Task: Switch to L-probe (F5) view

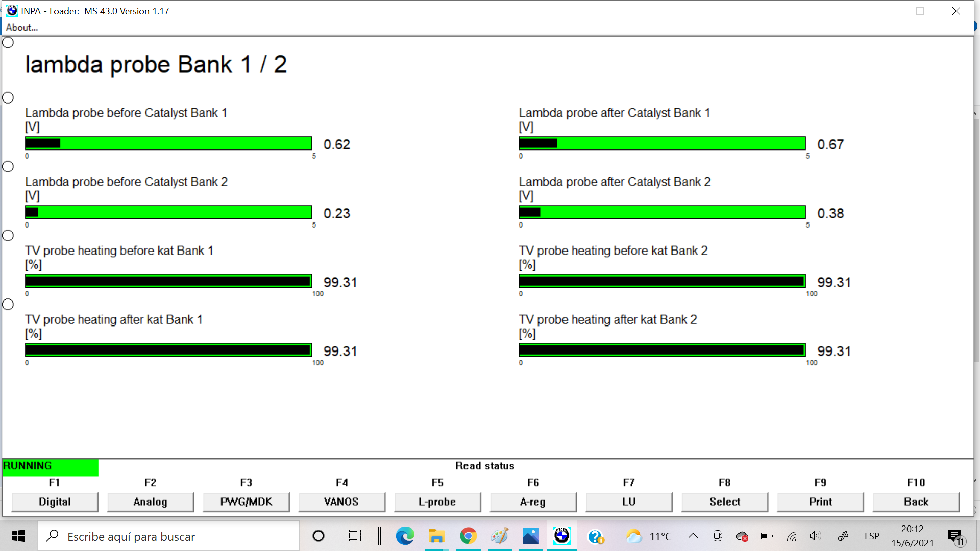Action: pyautogui.click(x=436, y=500)
